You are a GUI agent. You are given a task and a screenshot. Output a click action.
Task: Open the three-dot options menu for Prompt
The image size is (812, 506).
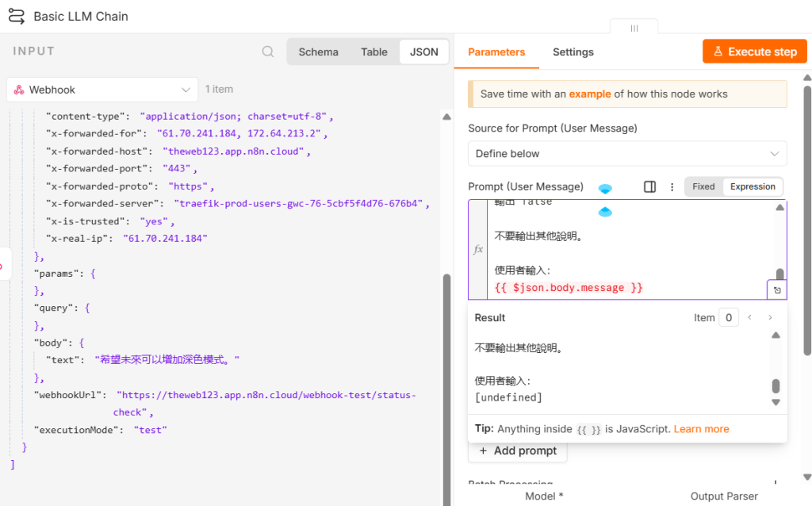672,187
